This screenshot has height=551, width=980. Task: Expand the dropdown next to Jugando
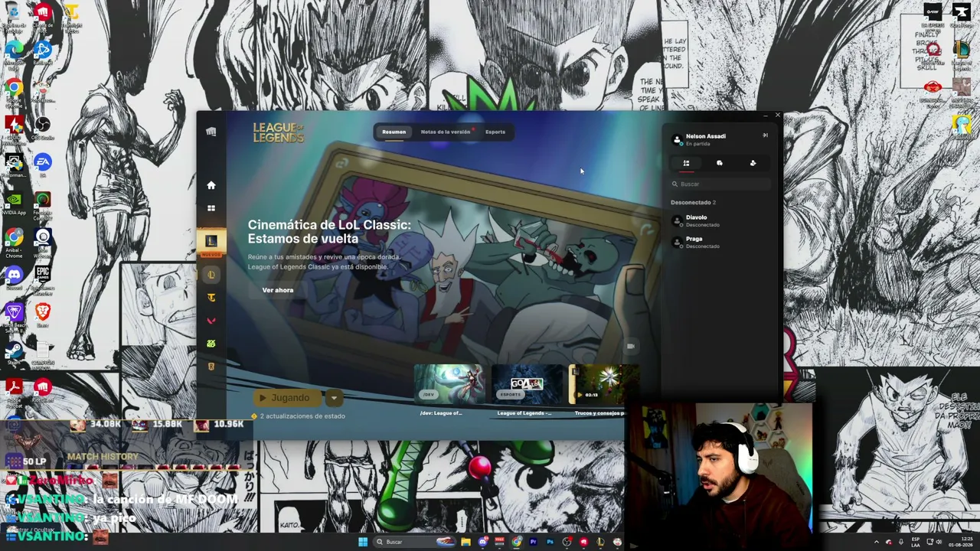pyautogui.click(x=334, y=398)
